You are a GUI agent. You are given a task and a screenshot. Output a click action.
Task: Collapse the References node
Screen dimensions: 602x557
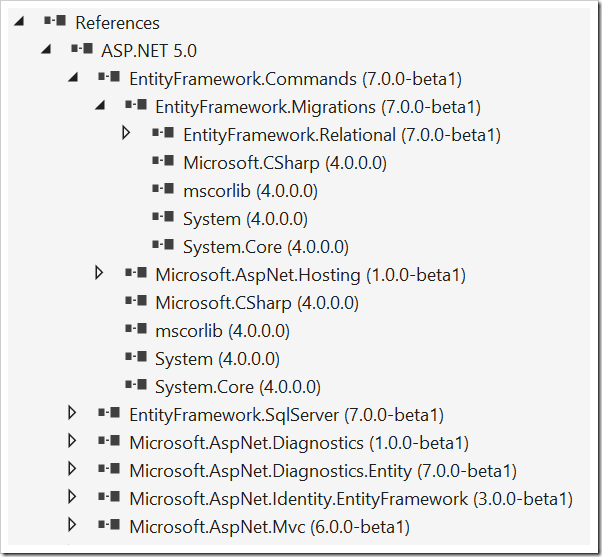(x=19, y=21)
